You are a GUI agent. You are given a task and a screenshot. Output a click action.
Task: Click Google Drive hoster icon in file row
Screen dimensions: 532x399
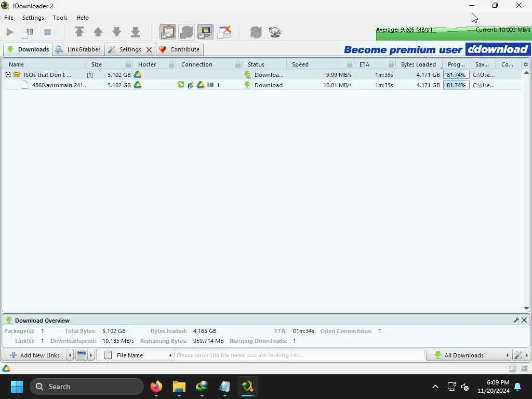[137, 85]
